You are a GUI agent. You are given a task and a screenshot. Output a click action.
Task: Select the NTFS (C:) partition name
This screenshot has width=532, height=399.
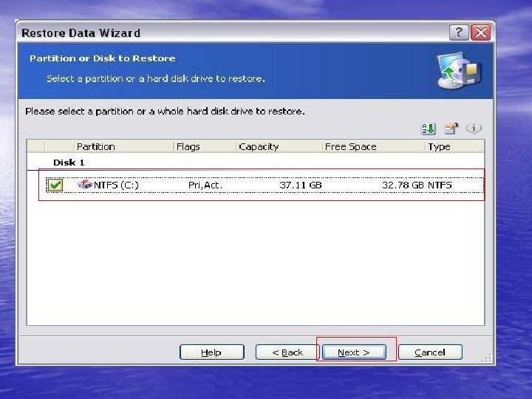(x=116, y=185)
